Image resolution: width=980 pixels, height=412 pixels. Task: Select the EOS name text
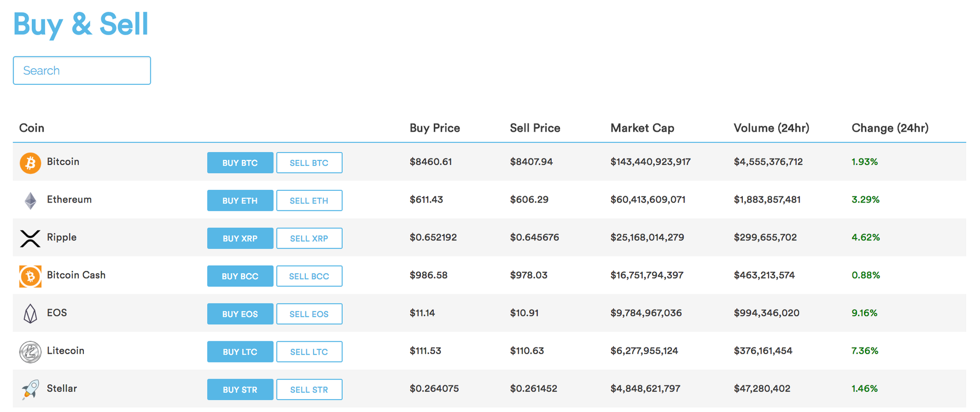pos(57,313)
